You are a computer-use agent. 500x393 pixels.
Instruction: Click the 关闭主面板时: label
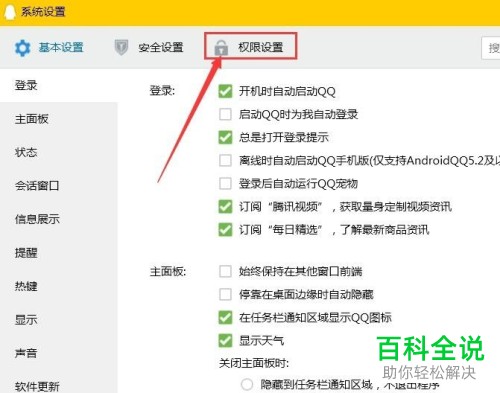[254, 363]
